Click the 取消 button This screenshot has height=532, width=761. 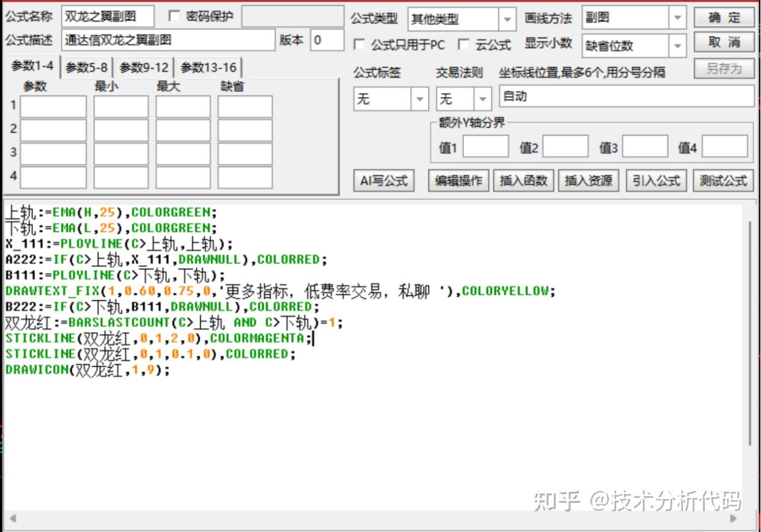coord(724,42)
